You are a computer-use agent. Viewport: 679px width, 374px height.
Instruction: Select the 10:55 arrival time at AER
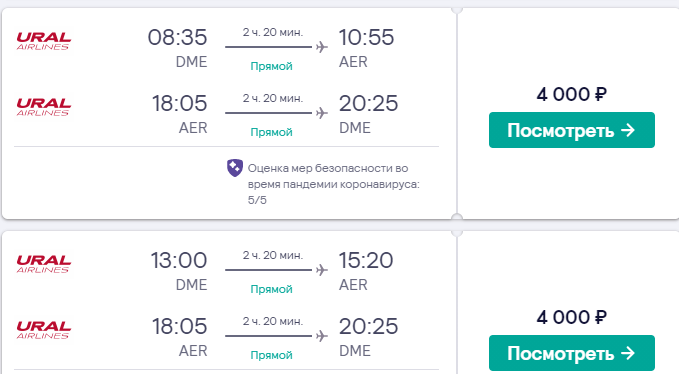tap(366, 37)
